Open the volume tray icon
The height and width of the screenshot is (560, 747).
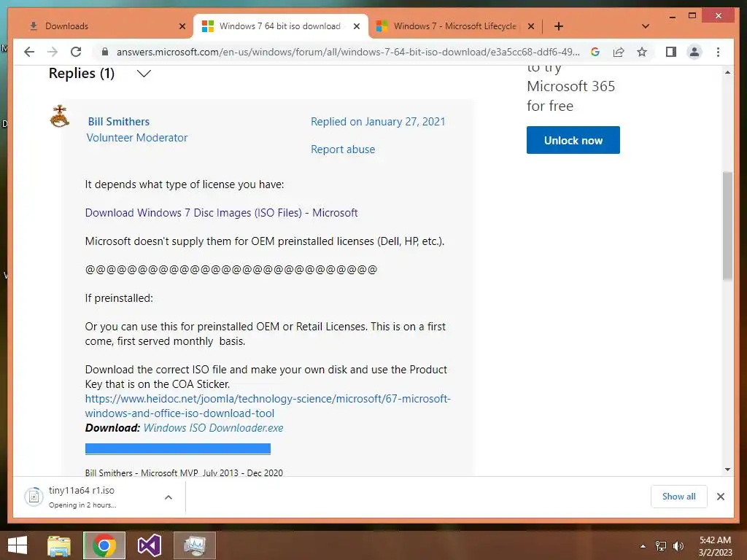point(678,546)
